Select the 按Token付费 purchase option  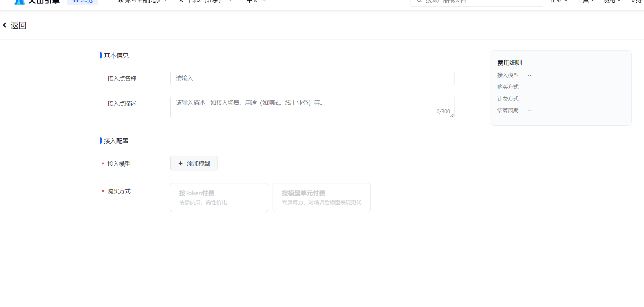[x=219, y=198]
